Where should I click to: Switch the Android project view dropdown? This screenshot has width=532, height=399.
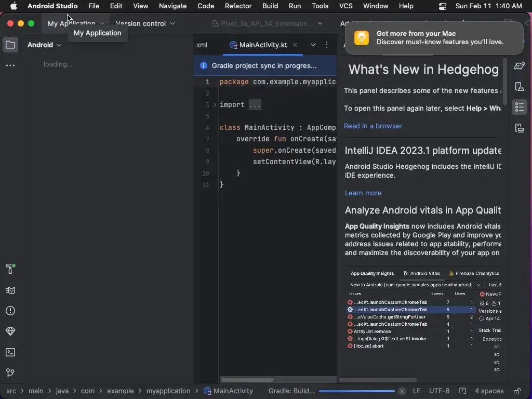click(x=44, y=45)
